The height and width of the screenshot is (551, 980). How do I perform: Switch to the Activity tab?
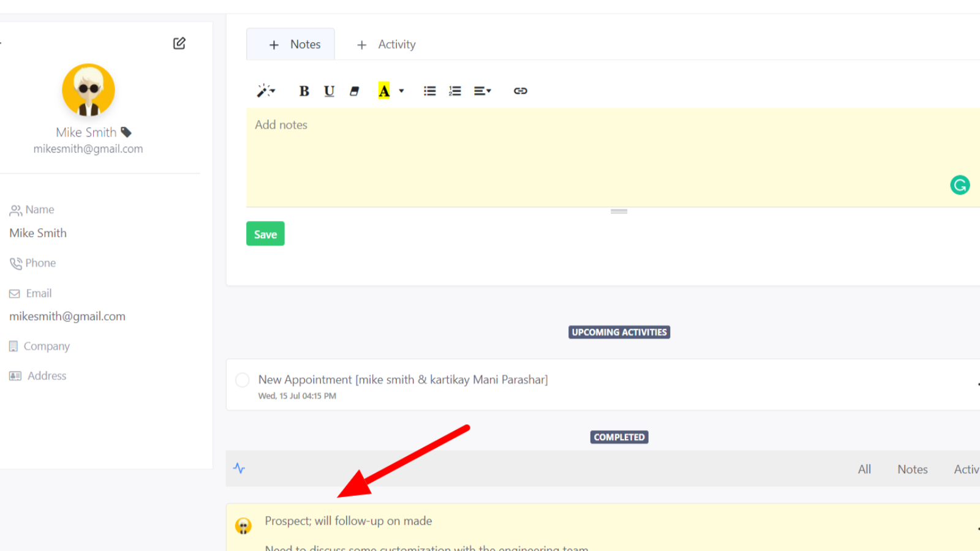(x=386, y=45)
